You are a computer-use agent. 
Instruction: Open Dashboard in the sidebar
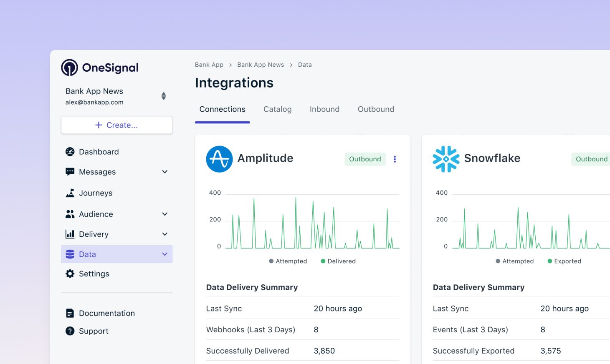[x=99, y=152]
